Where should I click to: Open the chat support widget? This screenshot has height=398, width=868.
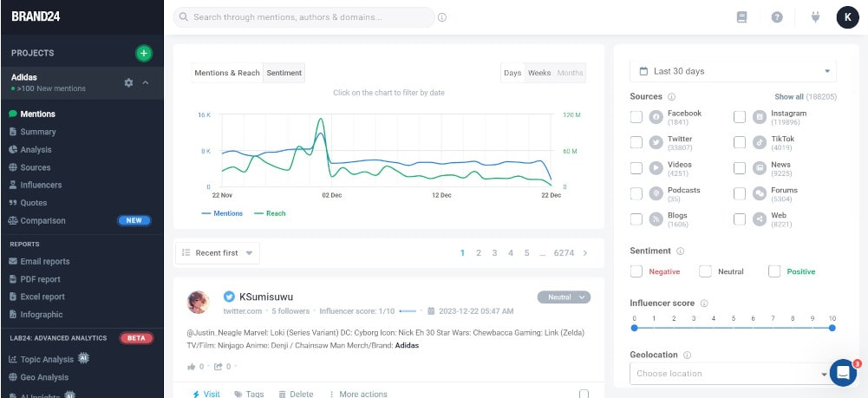coord(843,373)
